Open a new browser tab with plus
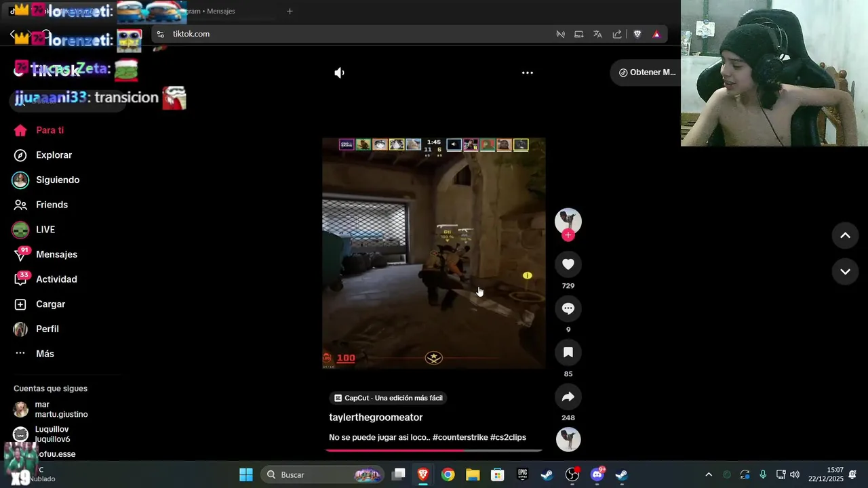868x488 pixels. click(x=290, y=11)
